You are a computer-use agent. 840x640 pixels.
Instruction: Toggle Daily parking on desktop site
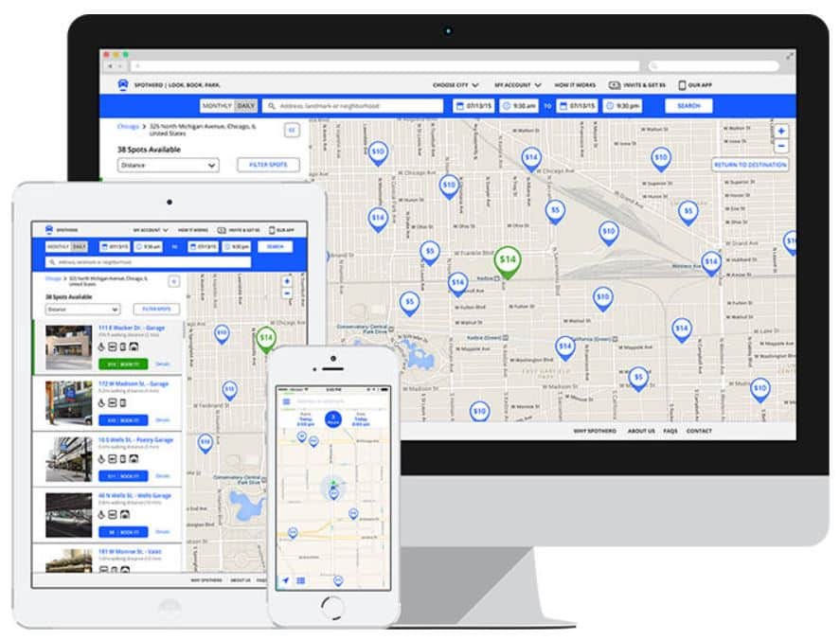(245, 106)
